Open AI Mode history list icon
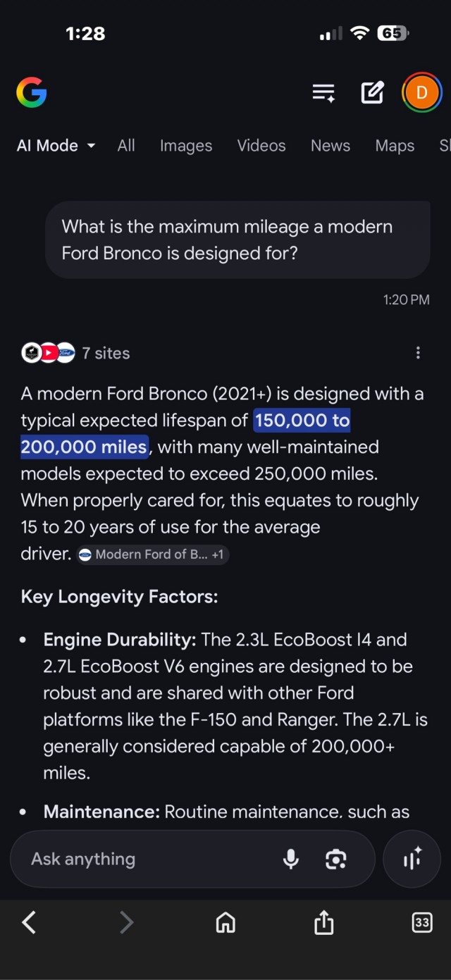This screenshot has height=980, width=451. pos(323,92)
